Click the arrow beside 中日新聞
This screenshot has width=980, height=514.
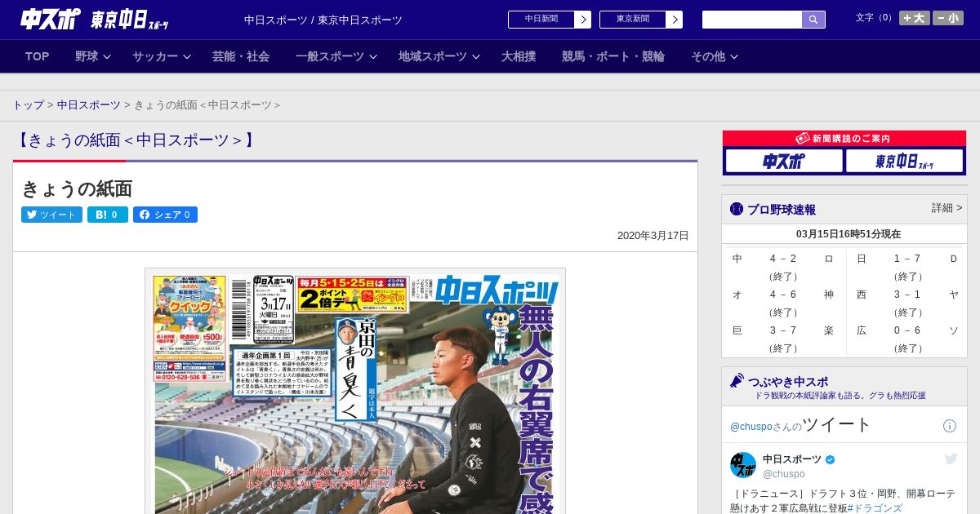pyautogui.click(x=583, y=20)
